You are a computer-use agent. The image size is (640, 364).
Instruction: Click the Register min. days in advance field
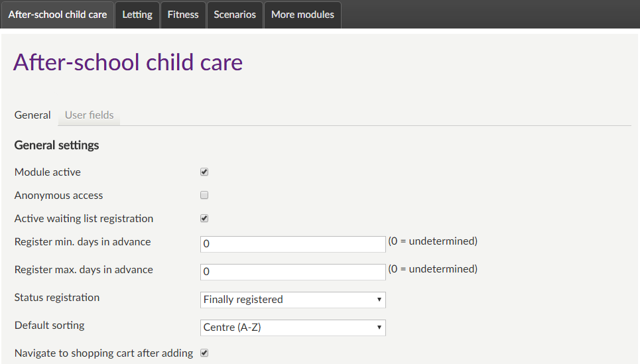pyautogui.click(x=292, y=244)
